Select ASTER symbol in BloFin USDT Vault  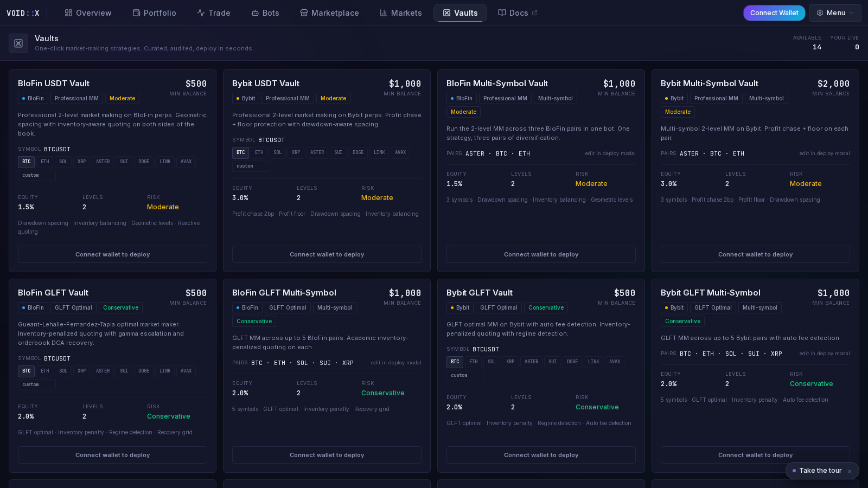coord(103,162)
